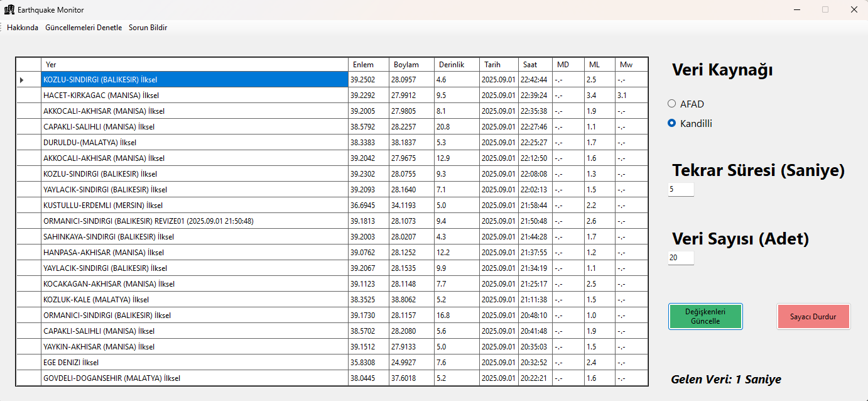Click the row header of the GOVDELI-DOGANSEHIR row
This screenshot has width=868, height=401.
(28, 378)
